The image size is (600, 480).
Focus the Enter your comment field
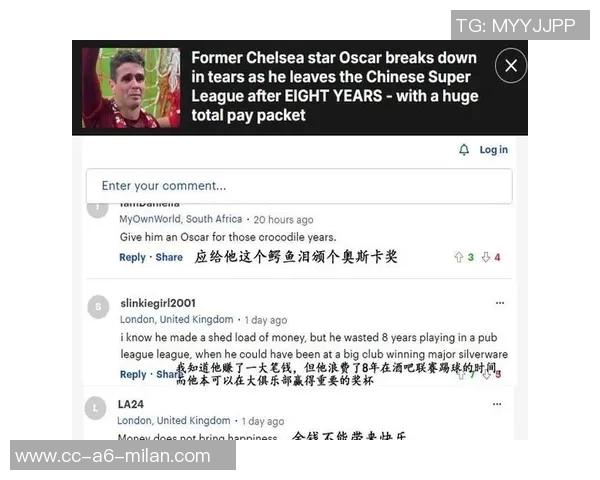click(299, 186)
